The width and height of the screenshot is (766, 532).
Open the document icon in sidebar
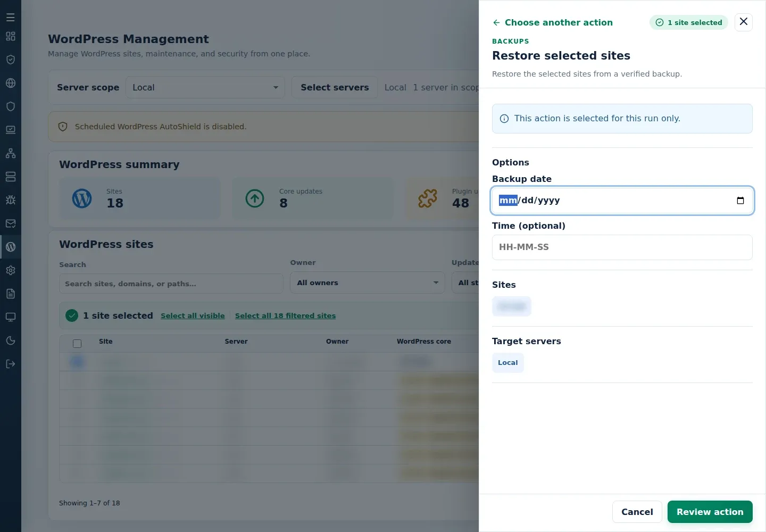(x=11, y=294)
